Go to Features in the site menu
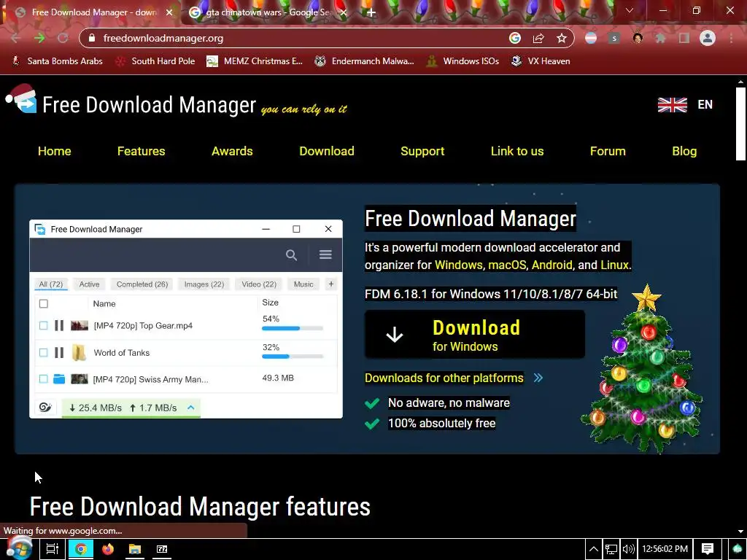 [141, 151]
